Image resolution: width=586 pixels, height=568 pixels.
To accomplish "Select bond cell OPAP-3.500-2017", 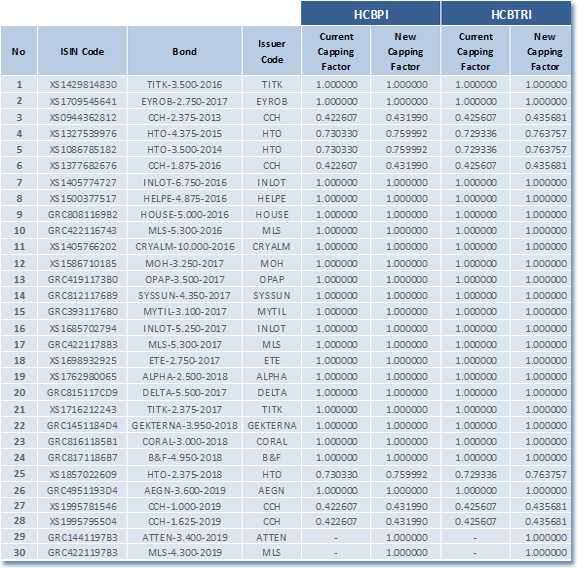I will point(185,280).
